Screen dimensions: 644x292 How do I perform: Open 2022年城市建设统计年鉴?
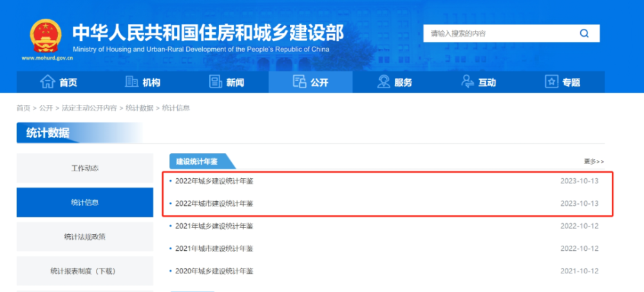(214, 203)
